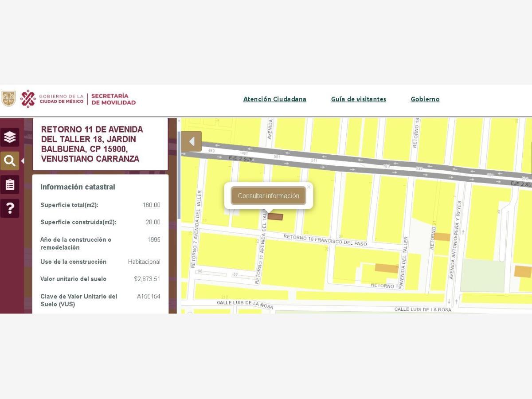
Task: Select the land unit value $2,873.51
Action: (x=147, y=279)
